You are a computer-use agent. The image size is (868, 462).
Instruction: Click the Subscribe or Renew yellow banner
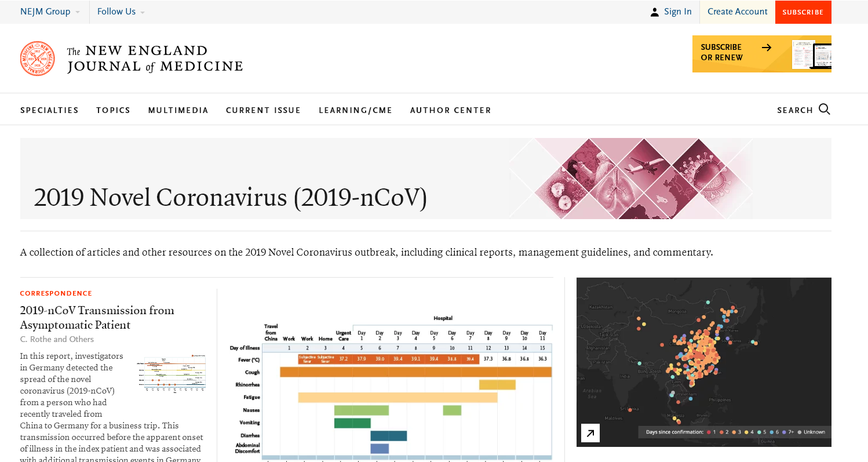[762, 54]
